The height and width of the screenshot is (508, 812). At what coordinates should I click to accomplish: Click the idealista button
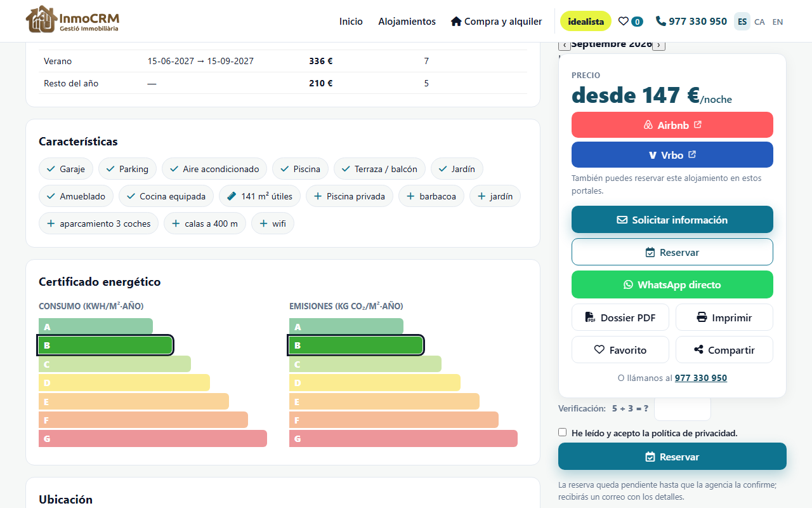(586, 21)
